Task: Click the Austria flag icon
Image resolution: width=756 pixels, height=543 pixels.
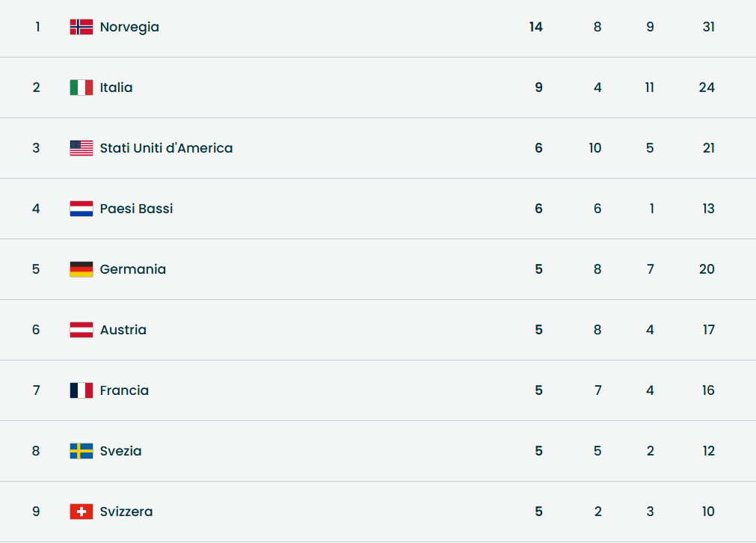Action: click(82, 330)
